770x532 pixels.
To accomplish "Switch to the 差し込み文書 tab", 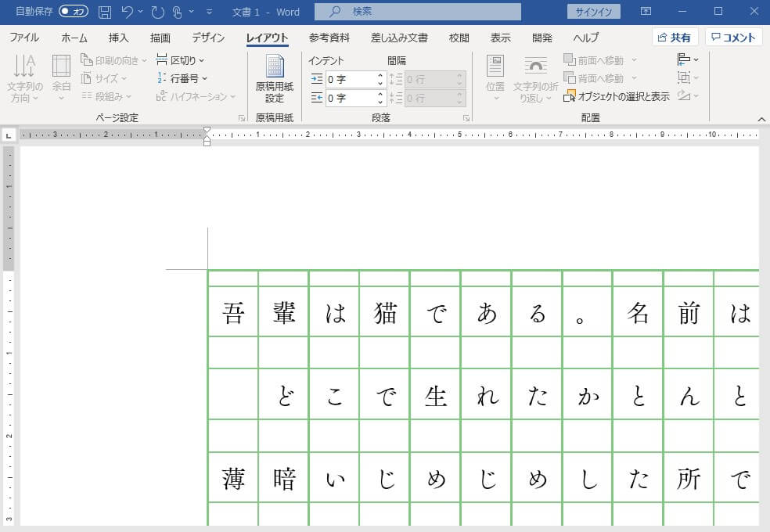I will 399,38.
